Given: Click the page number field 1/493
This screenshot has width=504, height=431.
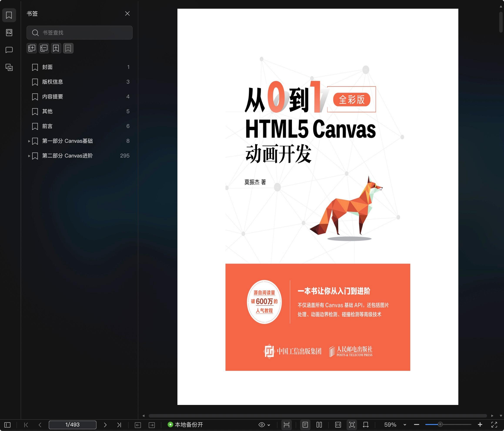Looking at the screenshot, I should [72, 425].
